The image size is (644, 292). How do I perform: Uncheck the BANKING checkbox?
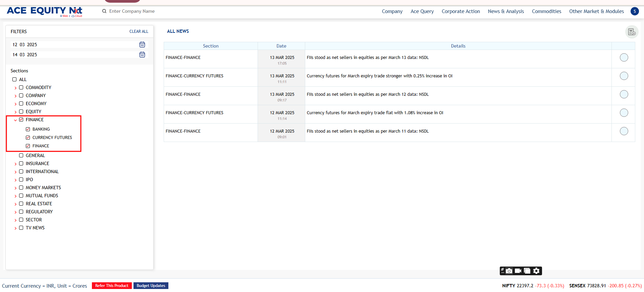tap(28, 129)
